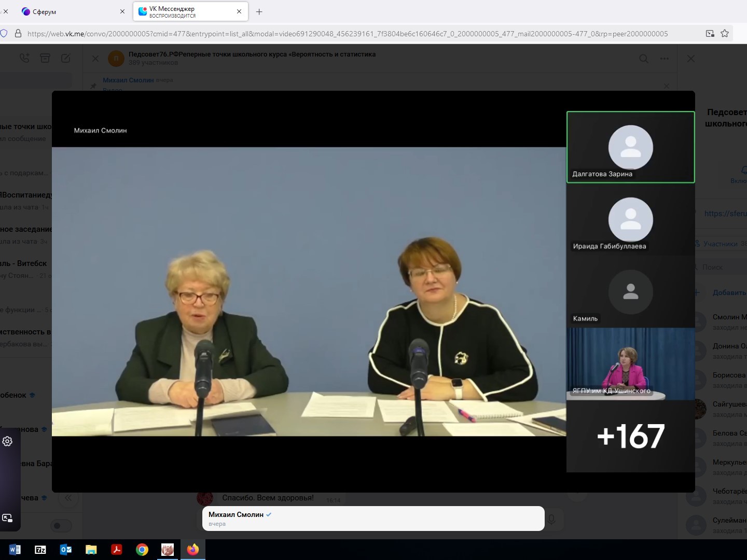Screen dimensions: 747x560
Task: Close the VK Мессенджер browser tab
Action: [x=239, y=11]
